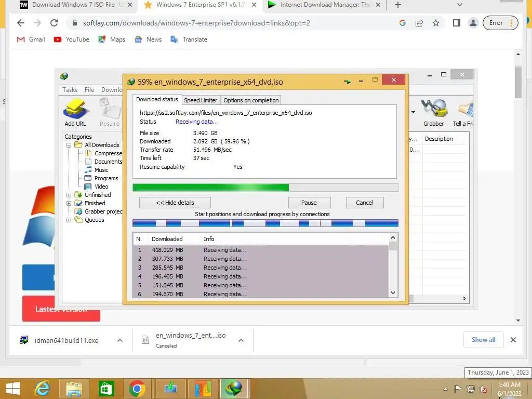Select the Programs category
Screen dimensions: 532x399
101,179
